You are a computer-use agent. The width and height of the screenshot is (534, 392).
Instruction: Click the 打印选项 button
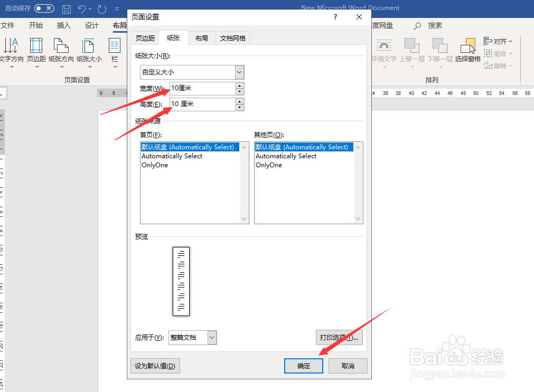[x=339, y=338]
